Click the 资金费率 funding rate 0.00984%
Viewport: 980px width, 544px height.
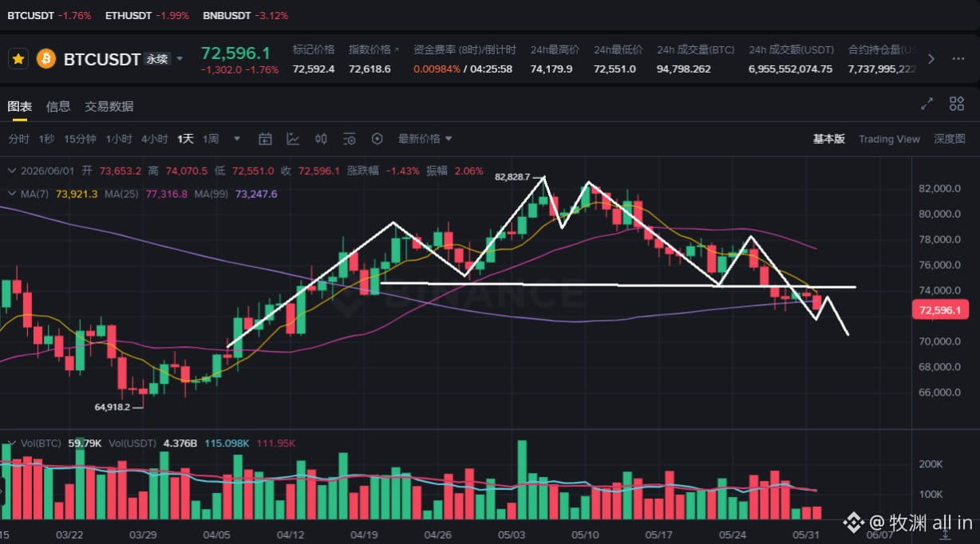pyautogui.click(x=437, y=69)
